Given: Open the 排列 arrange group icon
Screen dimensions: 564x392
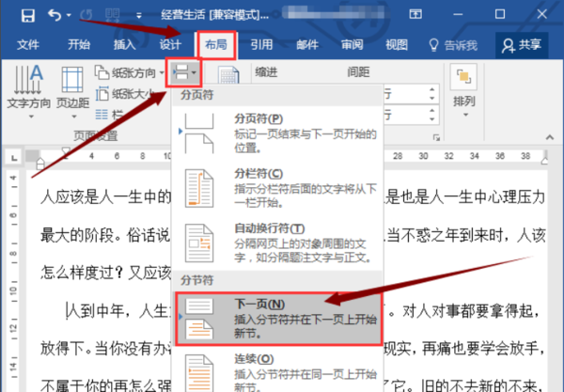Looking at the screenshot, I should 464,90.
